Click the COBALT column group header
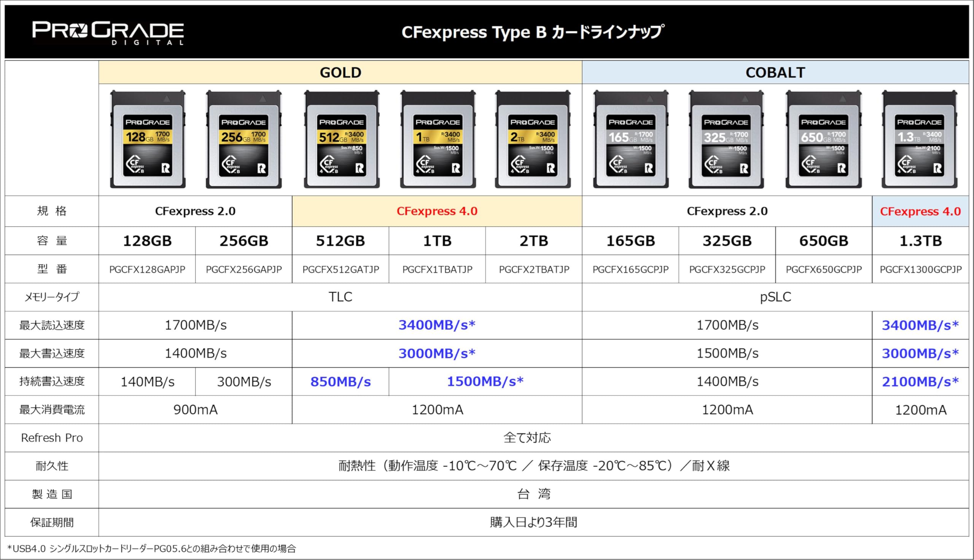Screen dimensions: 974x560 775,72
